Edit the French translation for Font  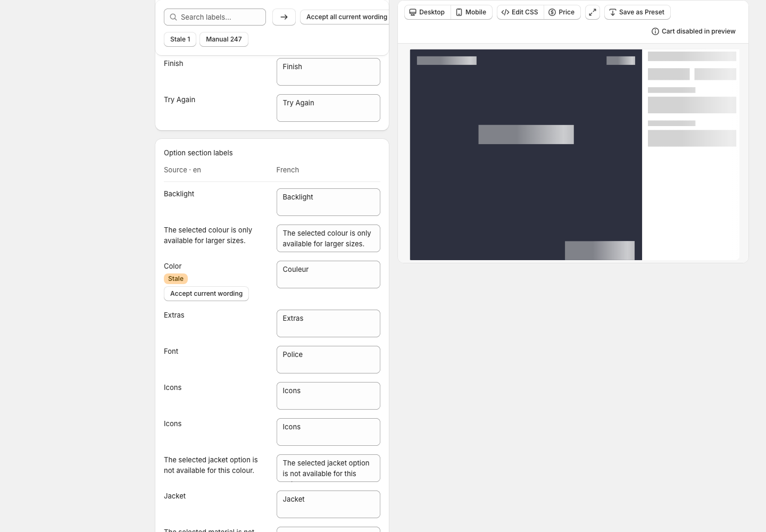(x=328, y=360)
